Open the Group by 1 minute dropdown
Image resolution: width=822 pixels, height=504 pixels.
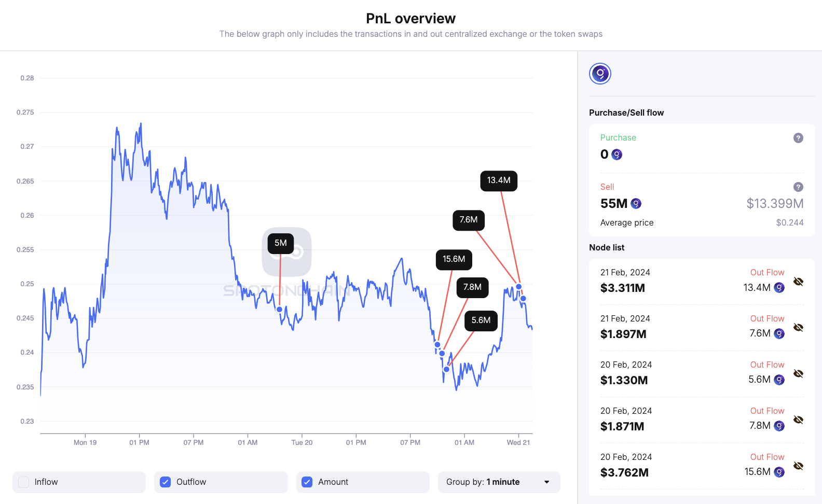pos(499,482)
